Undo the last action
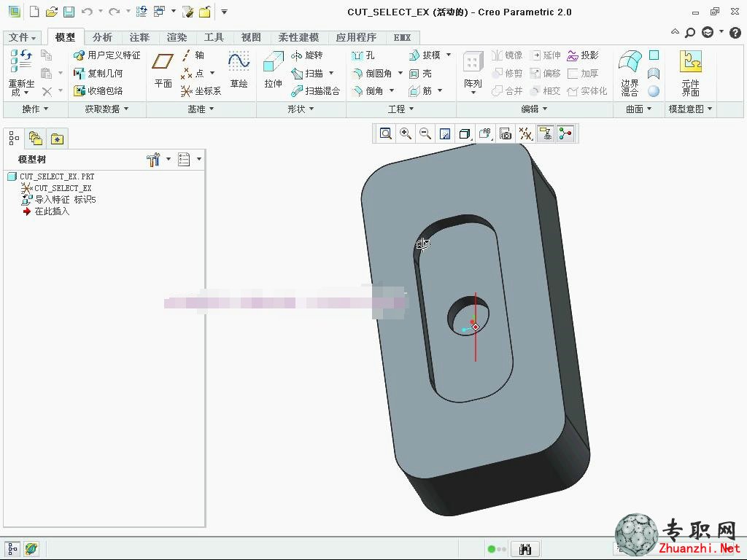 tap(87, 12)
